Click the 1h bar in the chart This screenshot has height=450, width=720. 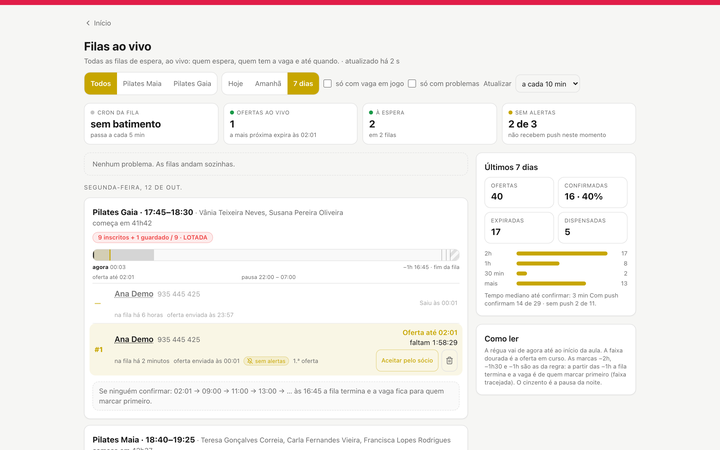point(538,264)
